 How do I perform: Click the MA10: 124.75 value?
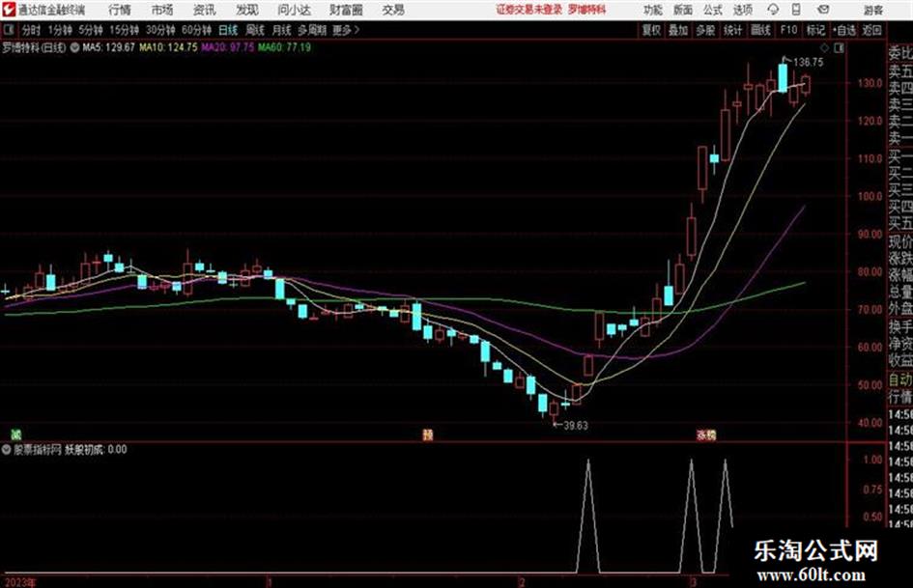click(x=169, y=47)
